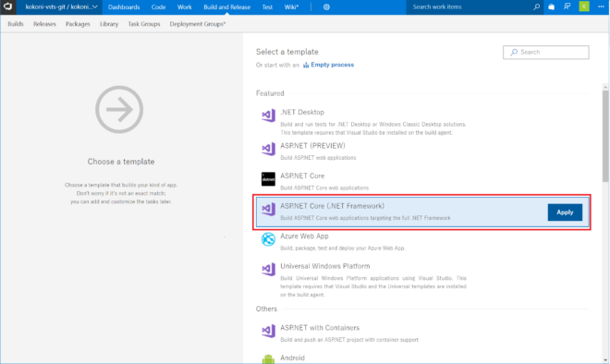Click the ASP.NET (PREVIEW) Visual Studio icon
This screenshot has height=364, width=610.
pyautogui.click(x=268, y=149)
